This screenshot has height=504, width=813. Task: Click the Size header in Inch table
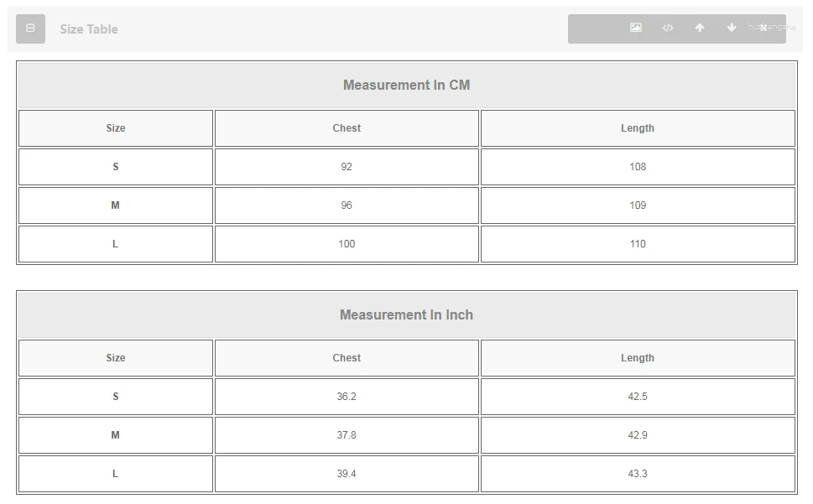[116, 358]
